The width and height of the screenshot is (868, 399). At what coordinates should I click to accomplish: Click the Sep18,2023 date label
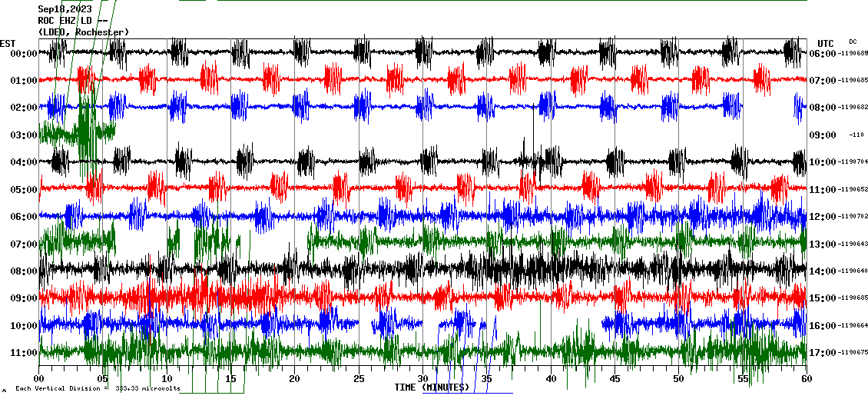point(65,9)
